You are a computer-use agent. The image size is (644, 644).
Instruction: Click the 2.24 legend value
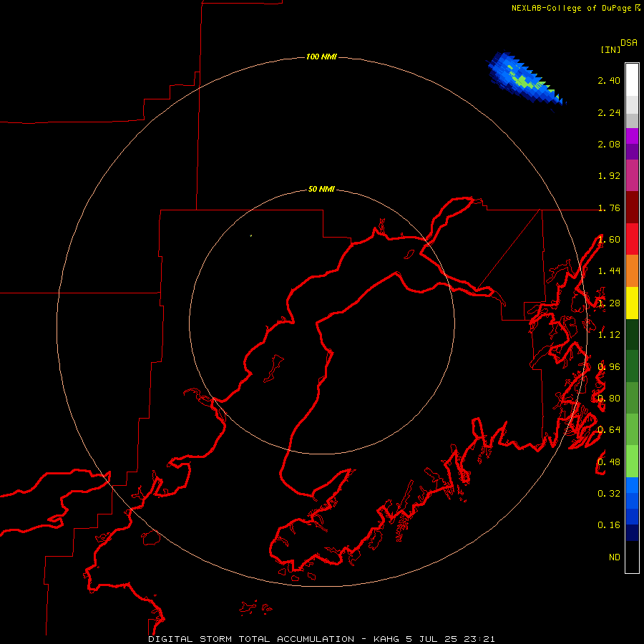pyautogui.click(x=609, y=112)
